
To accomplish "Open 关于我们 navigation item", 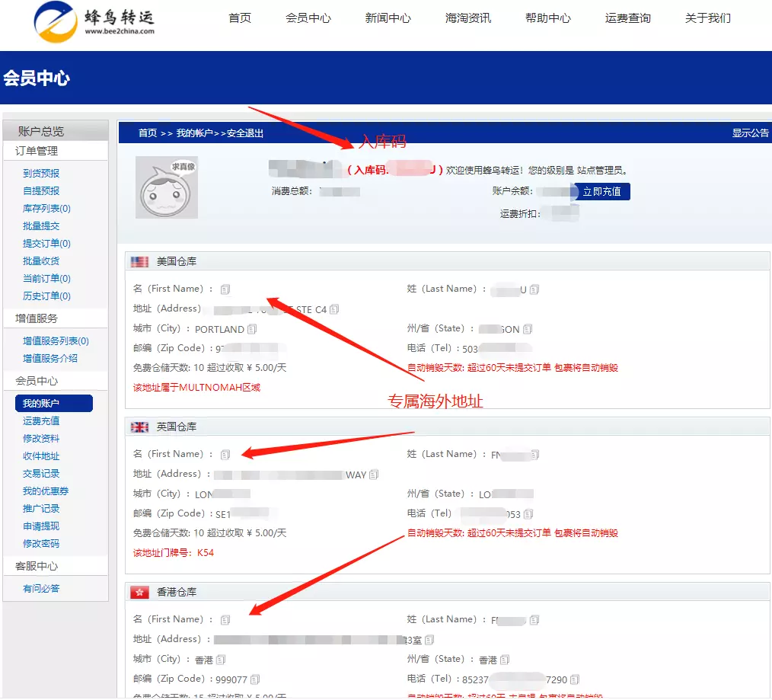I will click(x=708, y=18).
